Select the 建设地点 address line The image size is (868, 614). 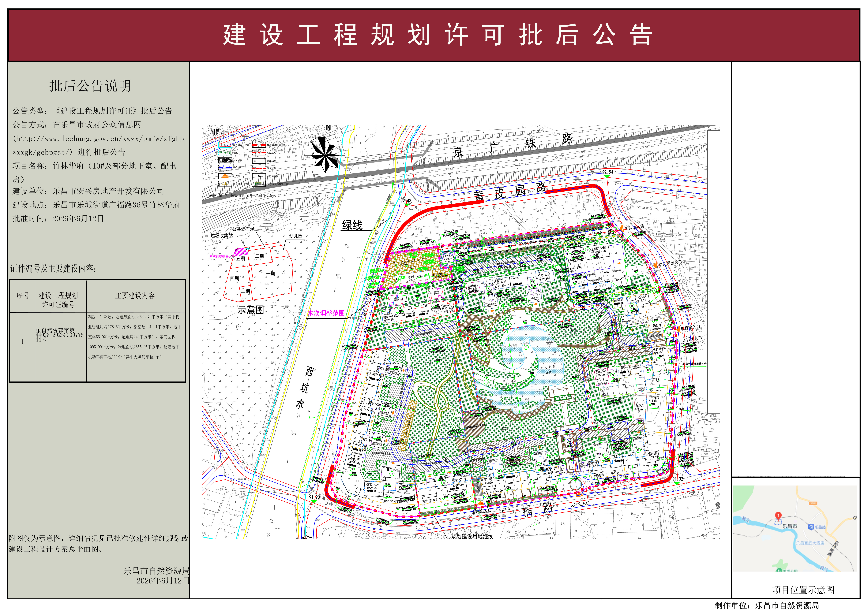(96, 205)
